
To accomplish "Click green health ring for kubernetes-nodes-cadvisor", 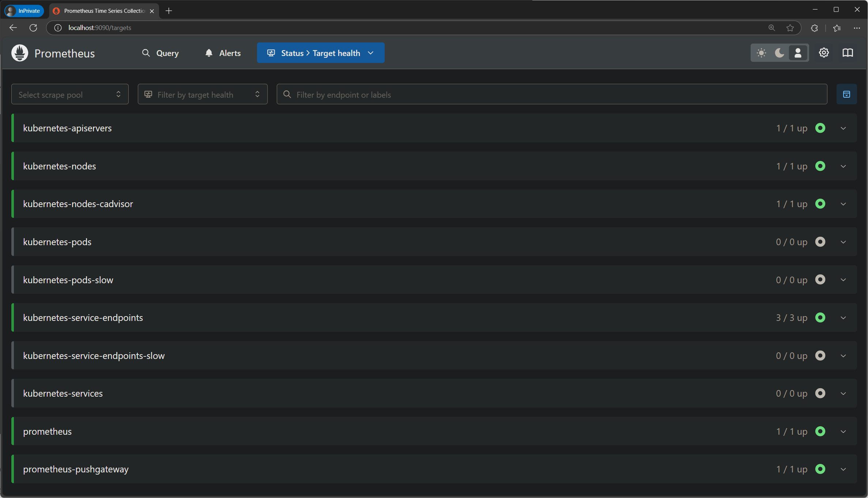I will click(820, 204).
